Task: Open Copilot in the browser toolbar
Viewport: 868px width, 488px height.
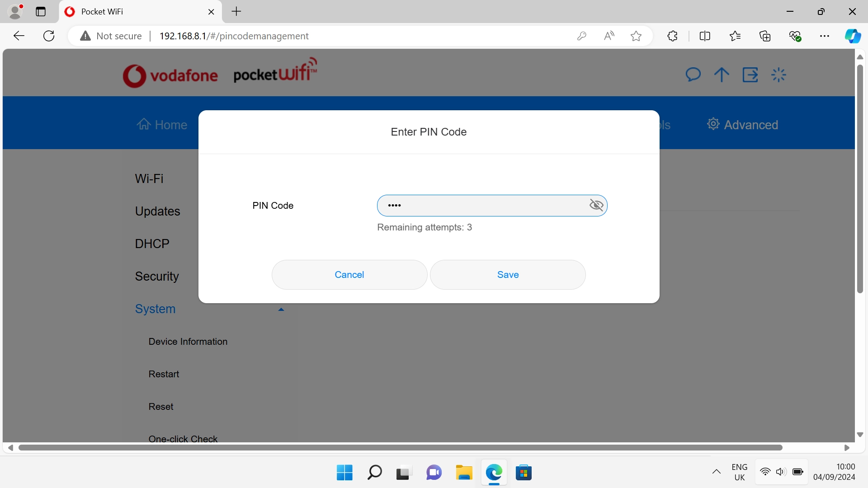Action: coord(853,36)
